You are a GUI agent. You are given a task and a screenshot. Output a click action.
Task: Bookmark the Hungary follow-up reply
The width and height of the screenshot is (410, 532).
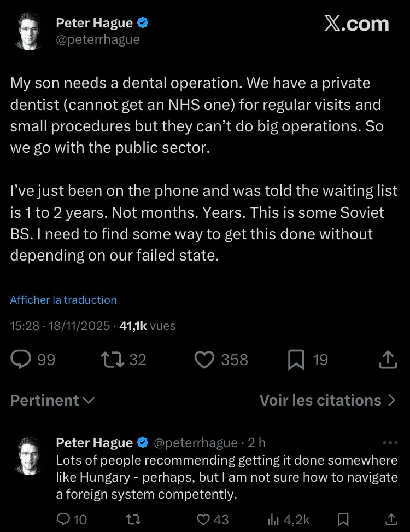tap(343, 519)
